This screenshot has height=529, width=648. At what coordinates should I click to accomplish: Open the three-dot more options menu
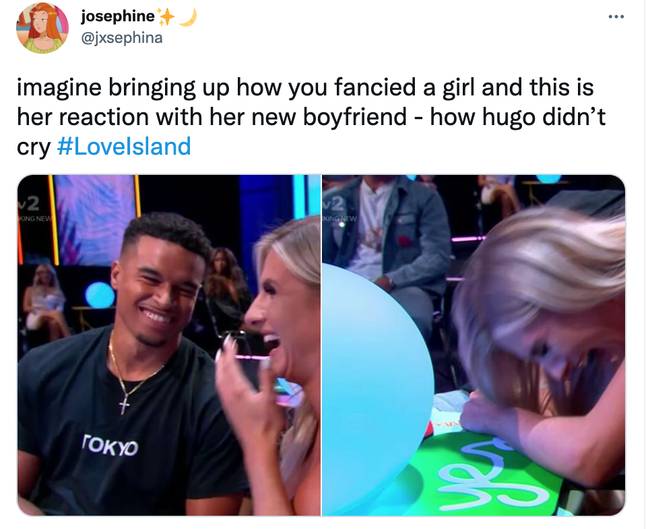616,17
